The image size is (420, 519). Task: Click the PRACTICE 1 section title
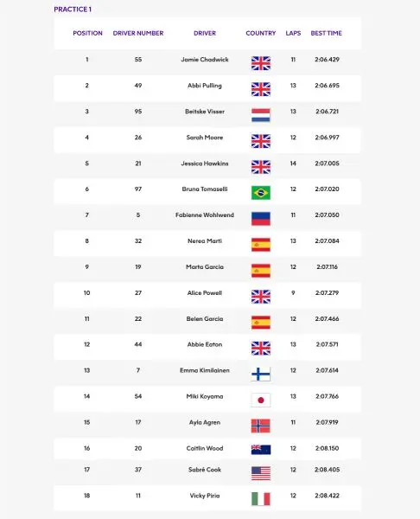73,10
